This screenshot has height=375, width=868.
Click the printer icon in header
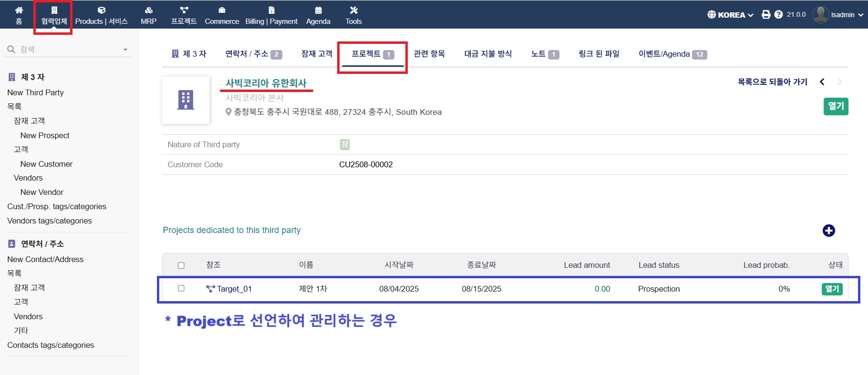pyautogui.click(x=766, y=15)
